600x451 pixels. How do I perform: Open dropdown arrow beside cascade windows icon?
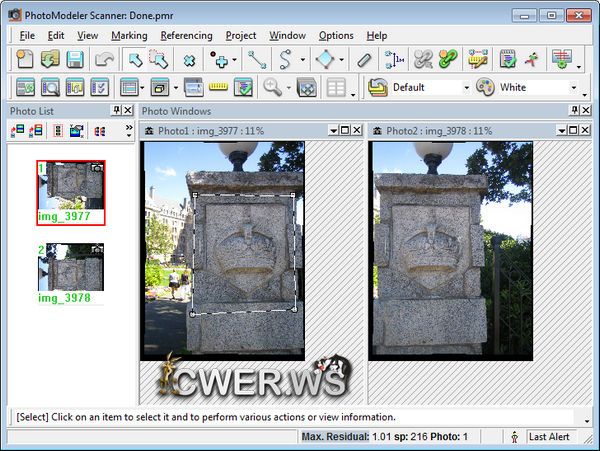[176, 88]
